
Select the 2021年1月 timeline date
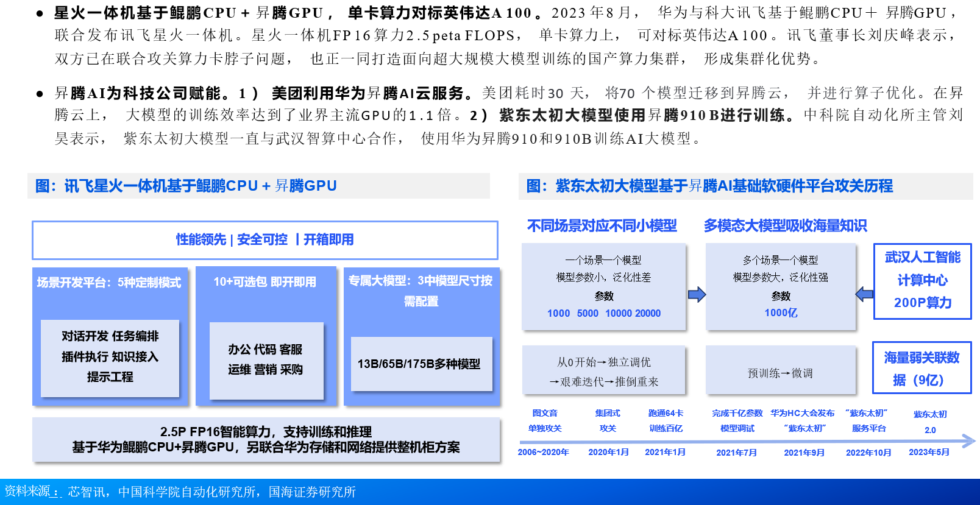[665, 452]
